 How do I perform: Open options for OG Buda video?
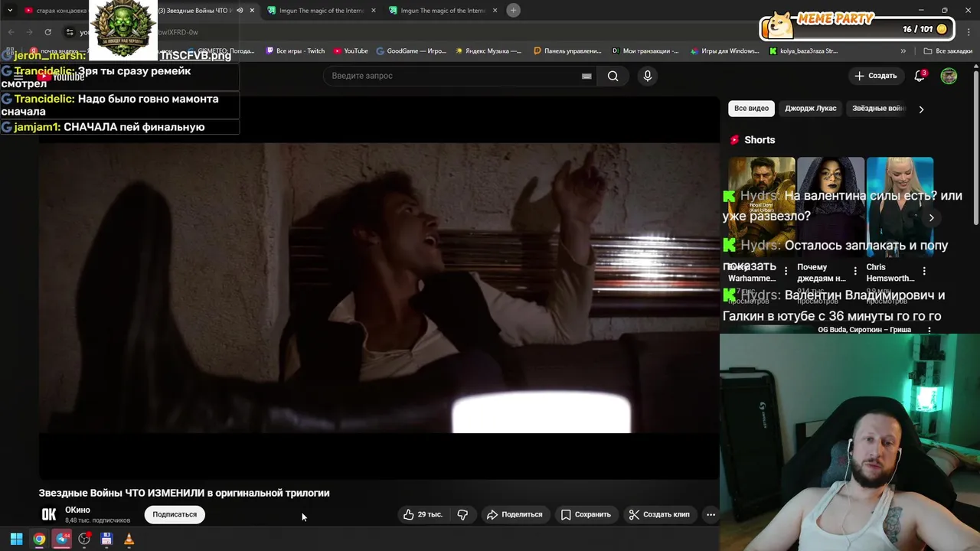point(929,330)
